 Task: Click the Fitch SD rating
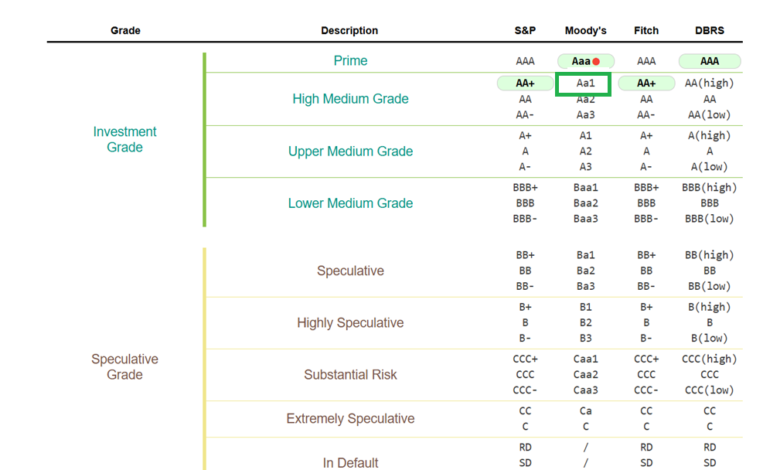tap(646, 463)
